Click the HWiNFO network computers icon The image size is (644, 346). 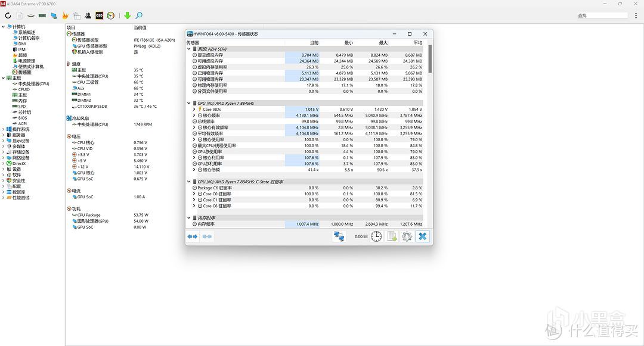point(339,236)
